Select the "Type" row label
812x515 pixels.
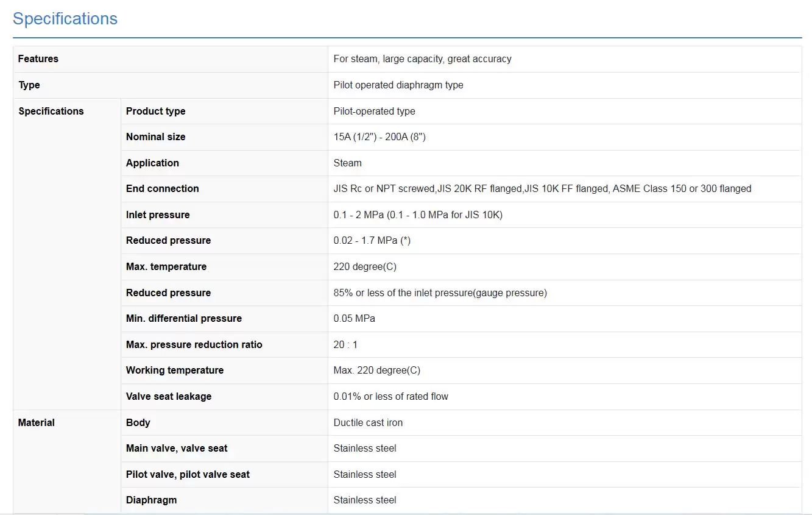[x=29, y=85]
